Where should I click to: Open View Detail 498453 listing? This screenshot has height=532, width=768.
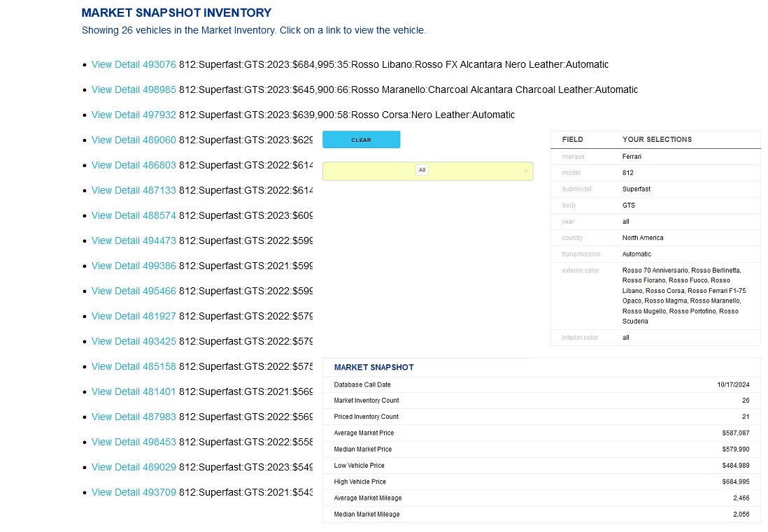tap(134, 442)
